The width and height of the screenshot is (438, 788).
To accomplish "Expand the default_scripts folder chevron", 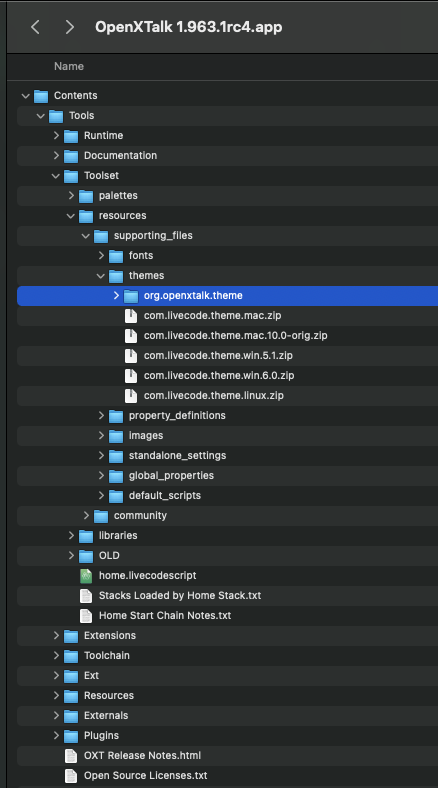I will point(101,496).
